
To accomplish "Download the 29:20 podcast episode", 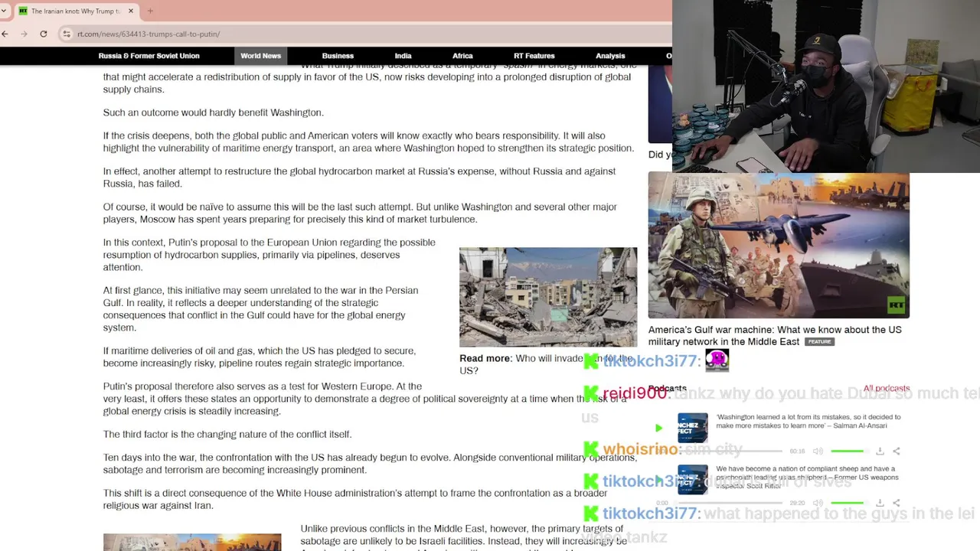I will pyautogui.click(x=880, y=503).
